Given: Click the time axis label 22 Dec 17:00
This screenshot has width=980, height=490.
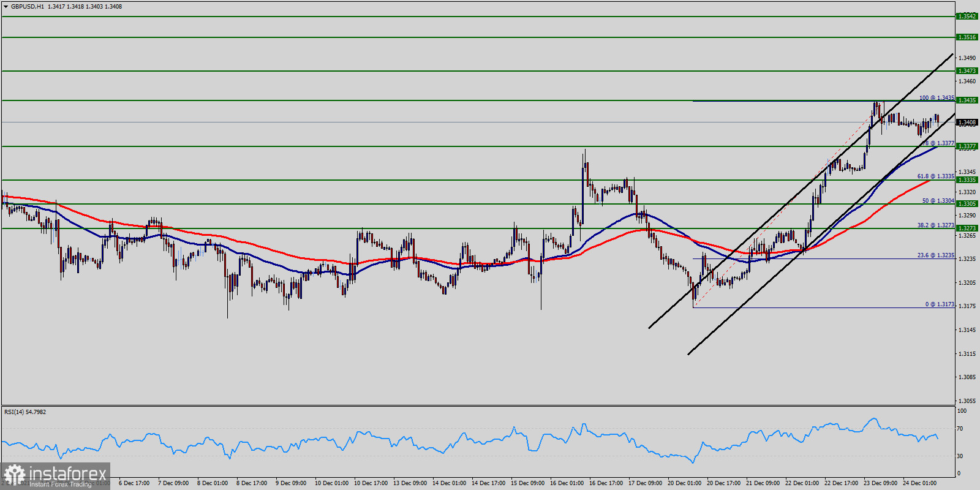Looking at the screenshot, I should point(841,483).
